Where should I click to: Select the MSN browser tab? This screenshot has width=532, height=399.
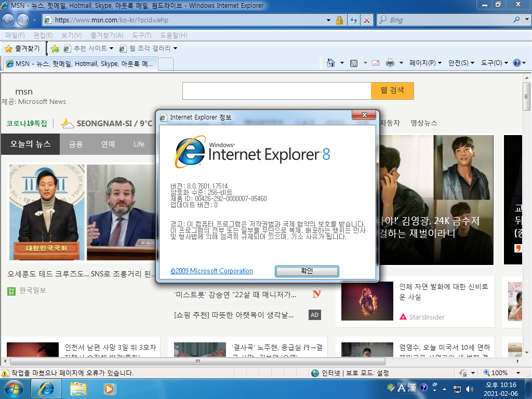[80, 64]
